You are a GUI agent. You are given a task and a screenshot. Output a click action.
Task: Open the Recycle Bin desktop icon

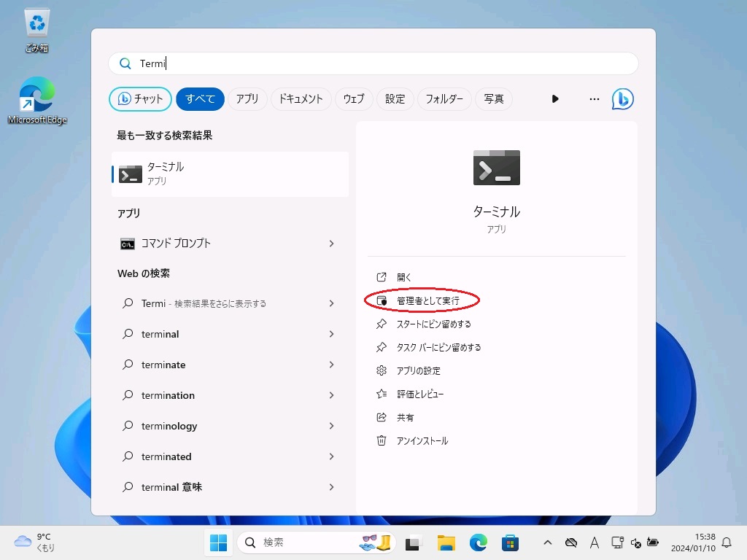pyautogui.click(x=36, y=31)
